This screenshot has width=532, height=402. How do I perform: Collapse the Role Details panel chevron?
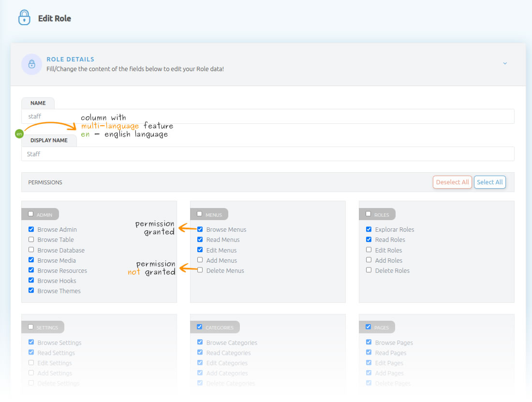point(505,63)
